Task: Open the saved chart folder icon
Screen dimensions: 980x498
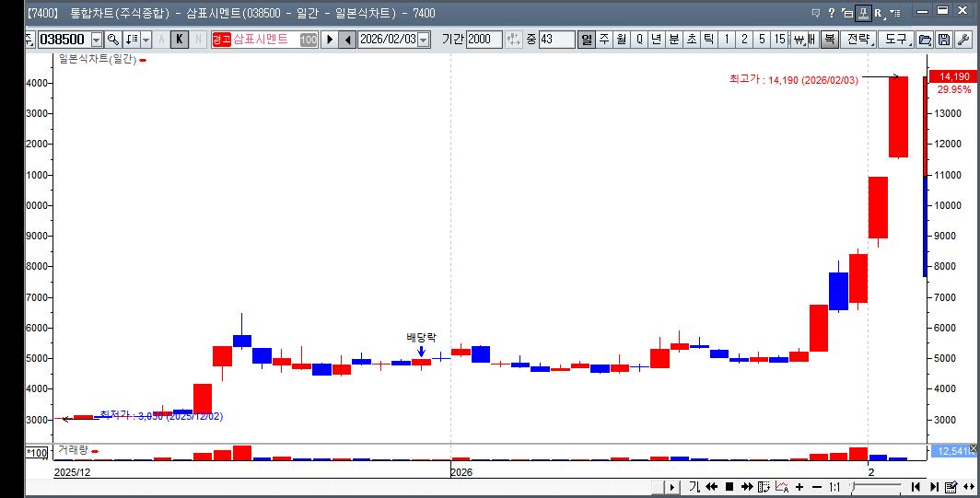Action: (925, 40)
